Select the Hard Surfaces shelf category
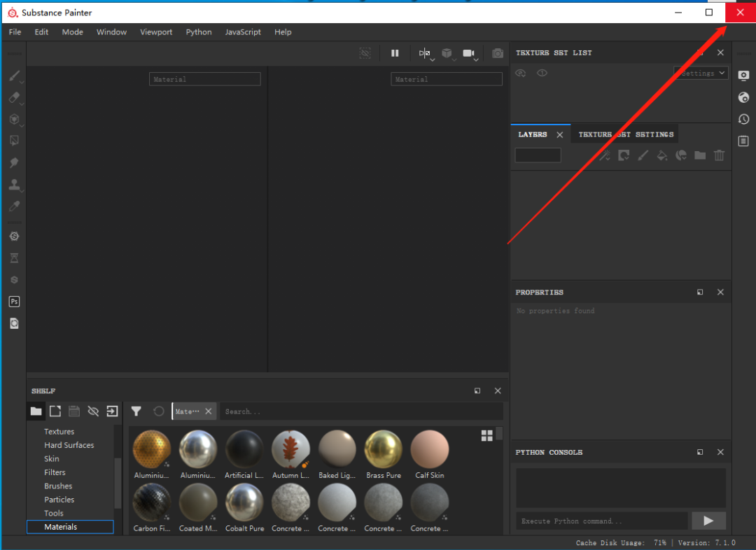 (69, 445)
